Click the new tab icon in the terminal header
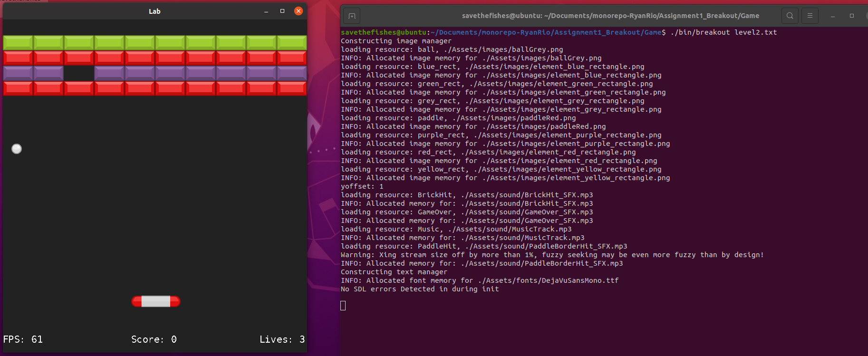868x356 pixels. coord(352,16)
